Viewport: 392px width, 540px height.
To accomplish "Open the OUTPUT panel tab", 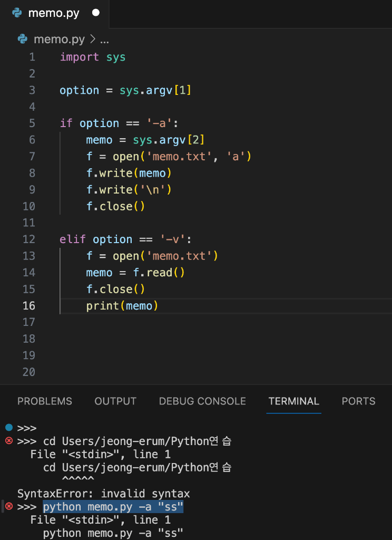I will 115,401.
